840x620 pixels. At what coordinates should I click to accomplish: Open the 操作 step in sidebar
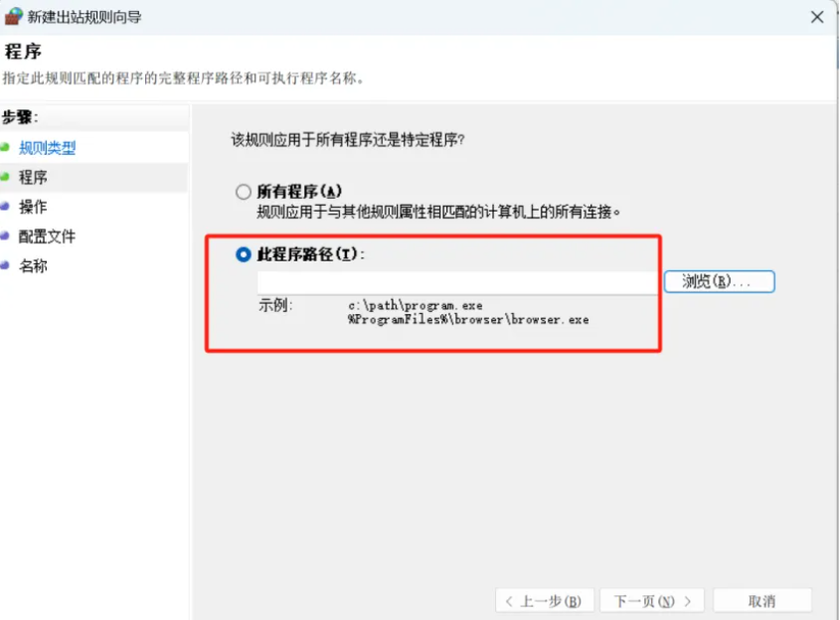33,207
